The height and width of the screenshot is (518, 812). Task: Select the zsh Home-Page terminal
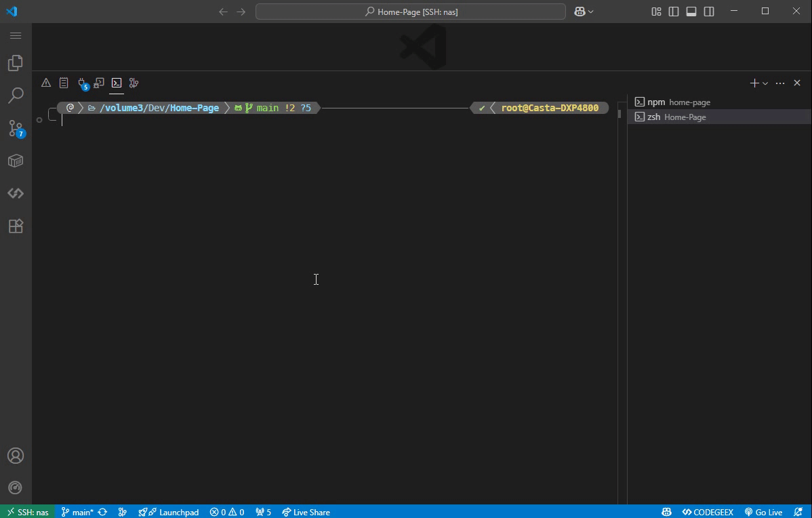click(720, 117)
